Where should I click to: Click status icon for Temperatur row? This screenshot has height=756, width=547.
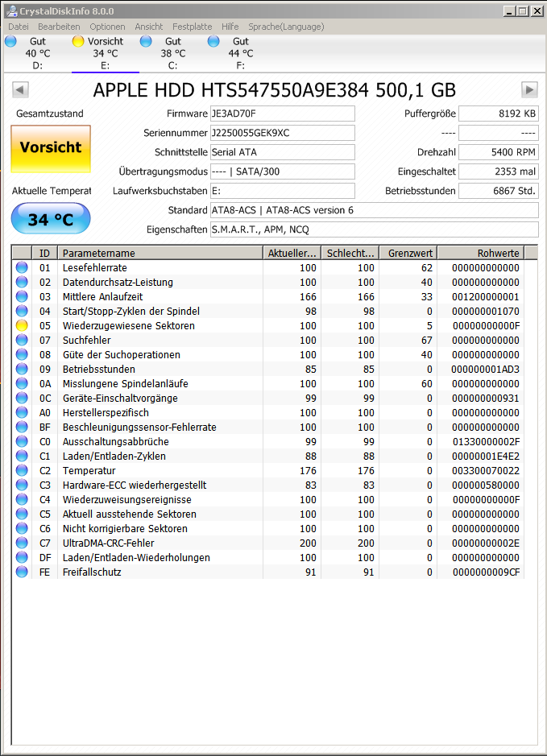click(x=22, y=470)
